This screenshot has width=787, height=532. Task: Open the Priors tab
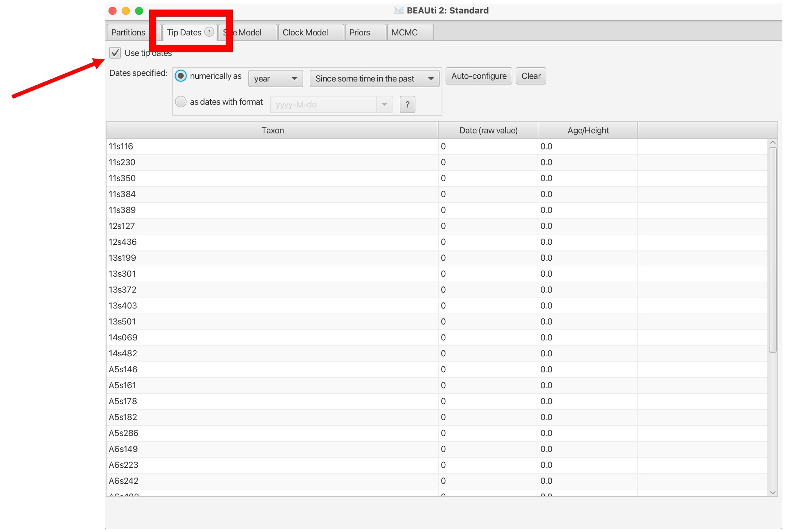pos(365,33)
